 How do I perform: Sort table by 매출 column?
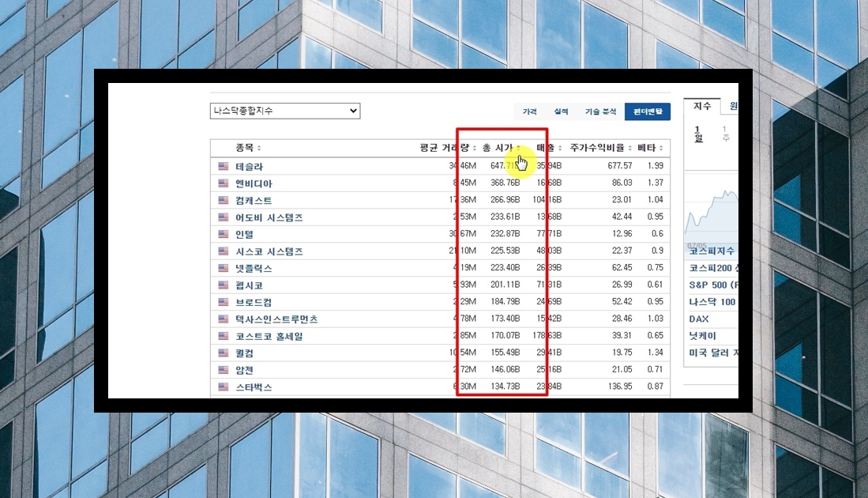(546, 148)
